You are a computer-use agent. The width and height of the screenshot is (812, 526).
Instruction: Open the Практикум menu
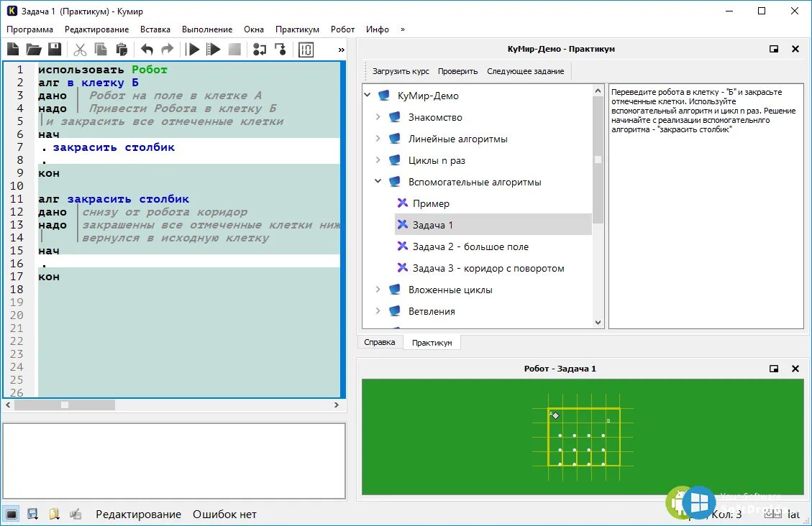coord(297,29)
